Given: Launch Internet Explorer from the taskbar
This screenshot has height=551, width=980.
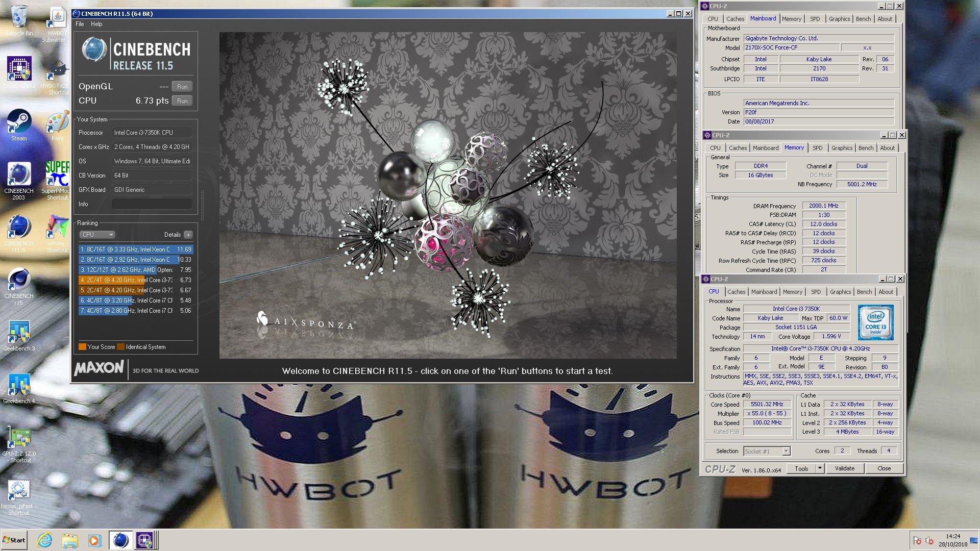Looking at the screenshot, I should 45,540.
